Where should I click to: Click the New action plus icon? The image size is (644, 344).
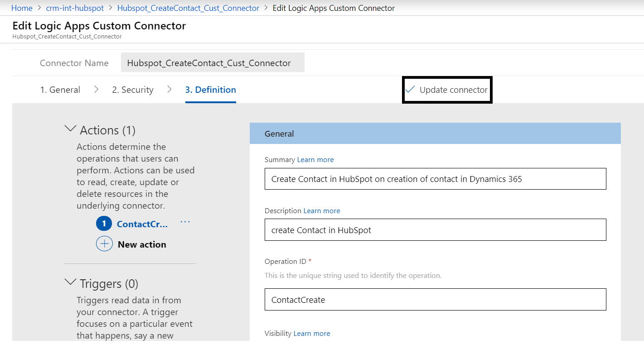point(104,244)
